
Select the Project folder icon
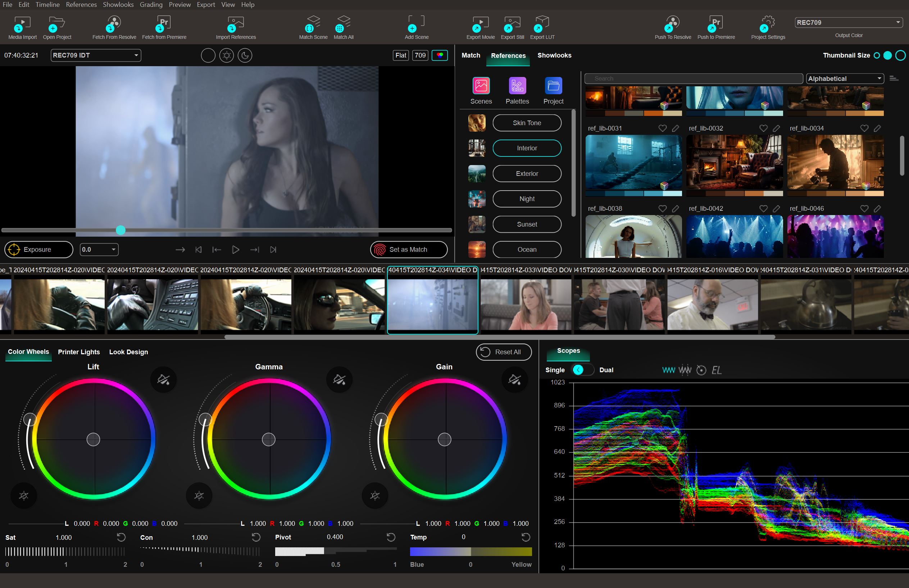click(553, 86)
